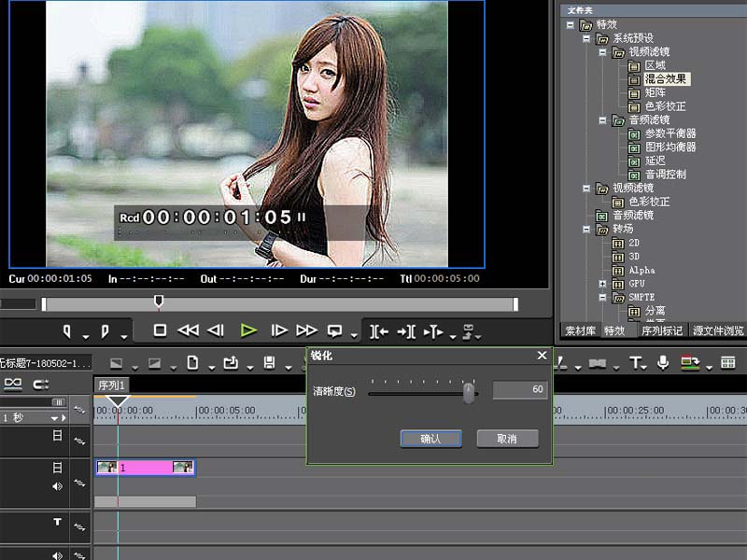Switch to the 序列标记 tab

pyautogui.click(x=662, y=330)
